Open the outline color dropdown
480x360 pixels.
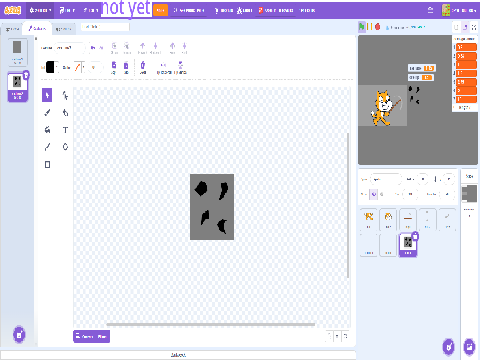(x=80, y=67)
